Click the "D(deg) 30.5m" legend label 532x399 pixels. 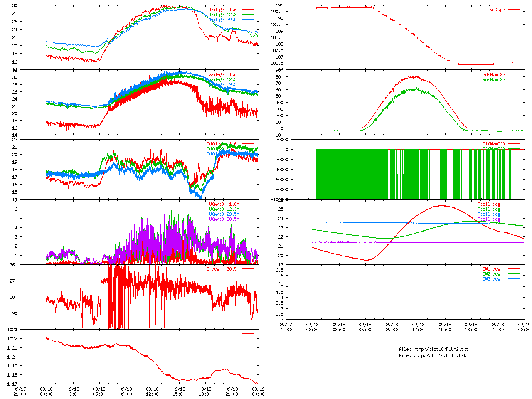[x=223, y=269]
